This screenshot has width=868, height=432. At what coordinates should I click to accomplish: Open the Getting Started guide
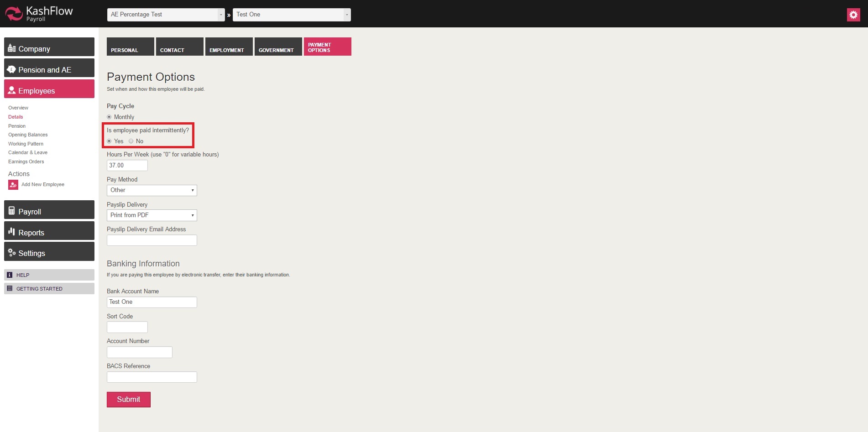pyautogui.click(x=39, y=289)
